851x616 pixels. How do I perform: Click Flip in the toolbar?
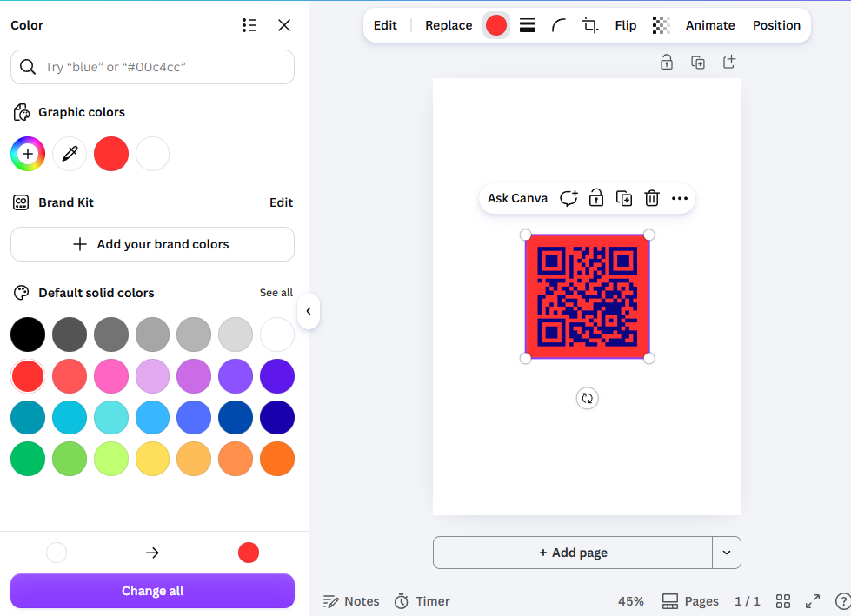626,25
